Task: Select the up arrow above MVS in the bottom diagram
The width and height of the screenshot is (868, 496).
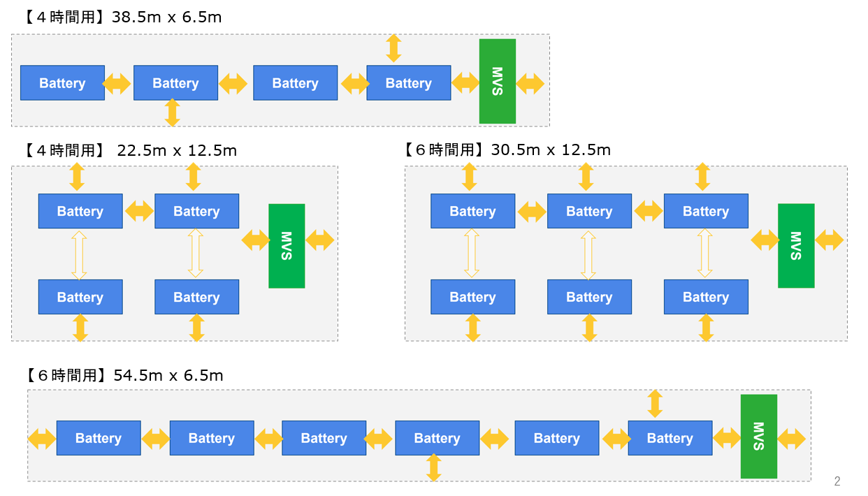Action: [x=654, y=402]
